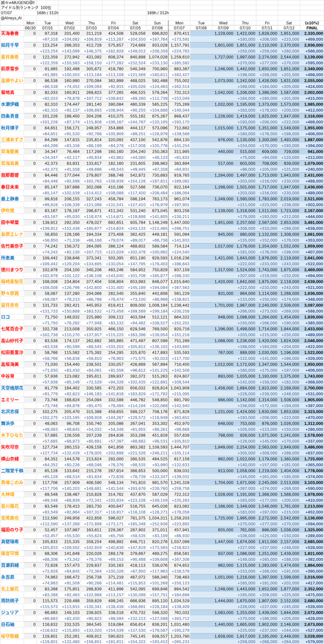Click the 07/12 date header
This screenshot has width=324, height=644.
(289, 27)
